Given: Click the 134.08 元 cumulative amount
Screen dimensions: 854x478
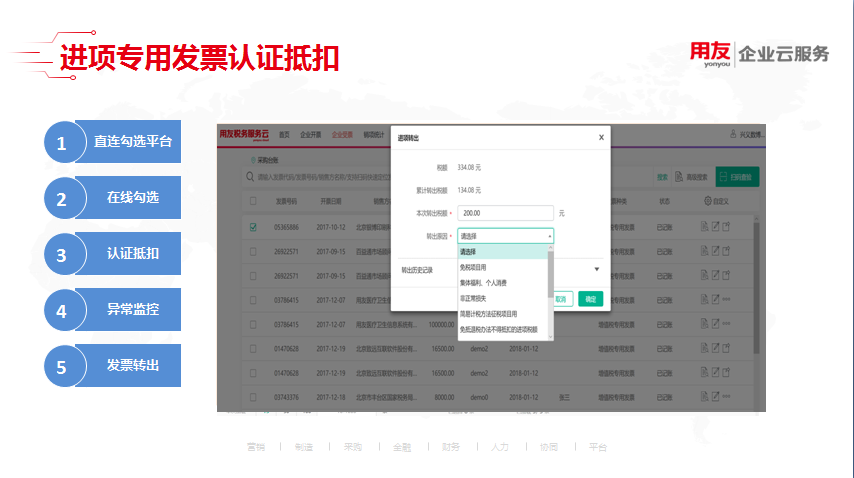Looking at the screenshot, I should [x=469, y=190].
